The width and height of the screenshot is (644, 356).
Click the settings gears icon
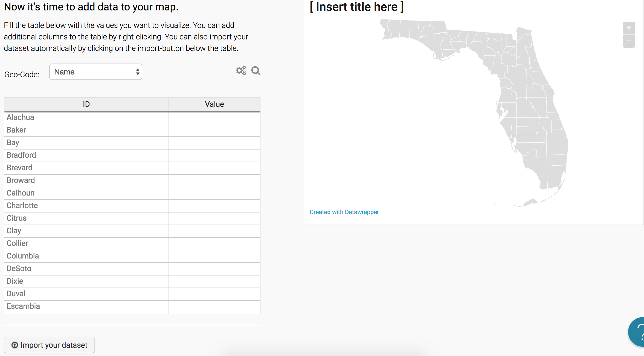coord(241,71)
